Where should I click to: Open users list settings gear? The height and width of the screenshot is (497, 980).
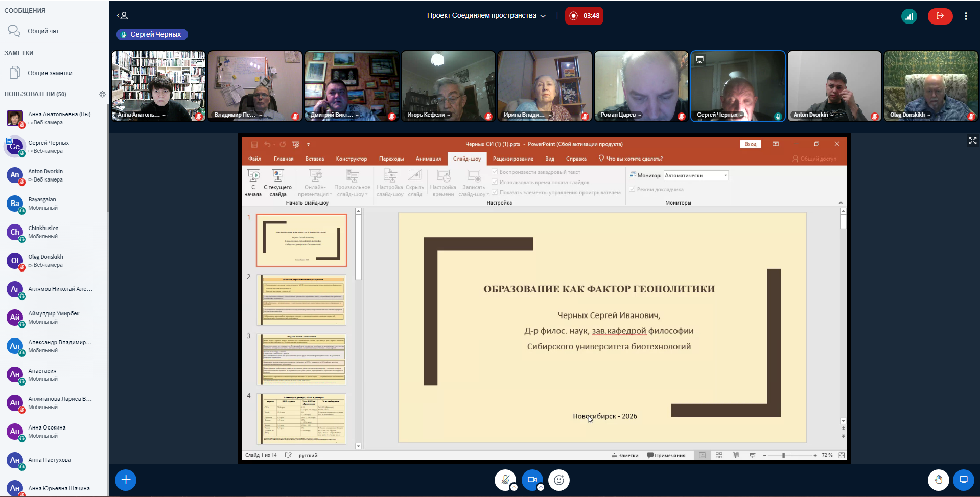(x=102, y=94)
